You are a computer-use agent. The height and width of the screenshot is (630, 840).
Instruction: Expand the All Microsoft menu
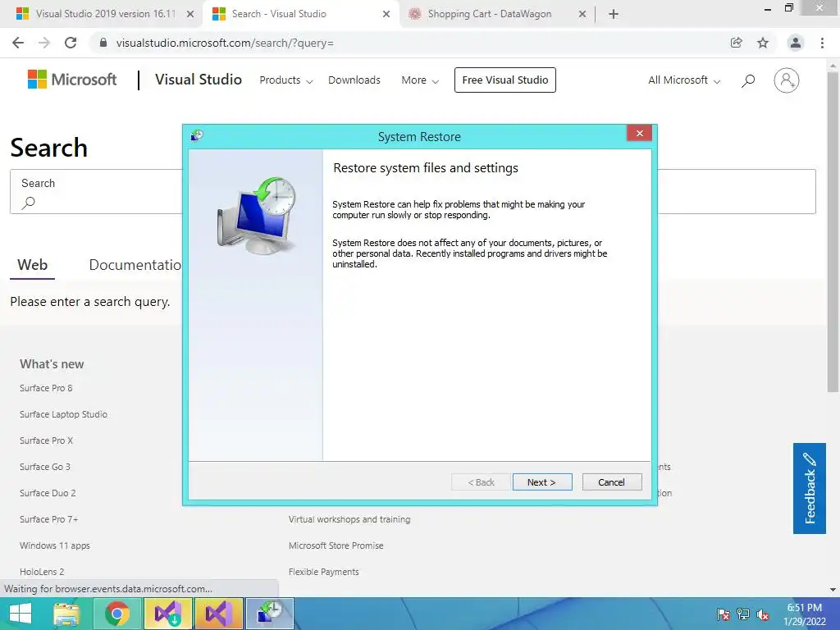(x=684, y=80)
